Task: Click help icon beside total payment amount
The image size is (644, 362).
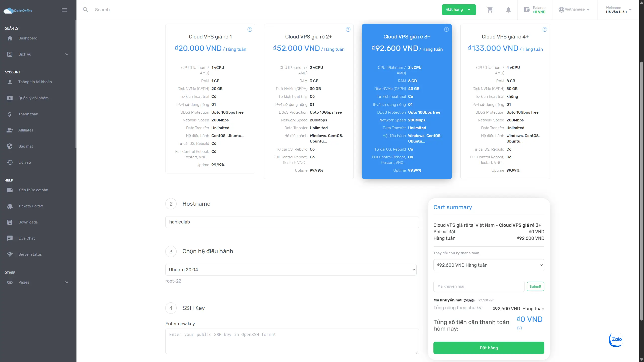Action: [519, 328]
